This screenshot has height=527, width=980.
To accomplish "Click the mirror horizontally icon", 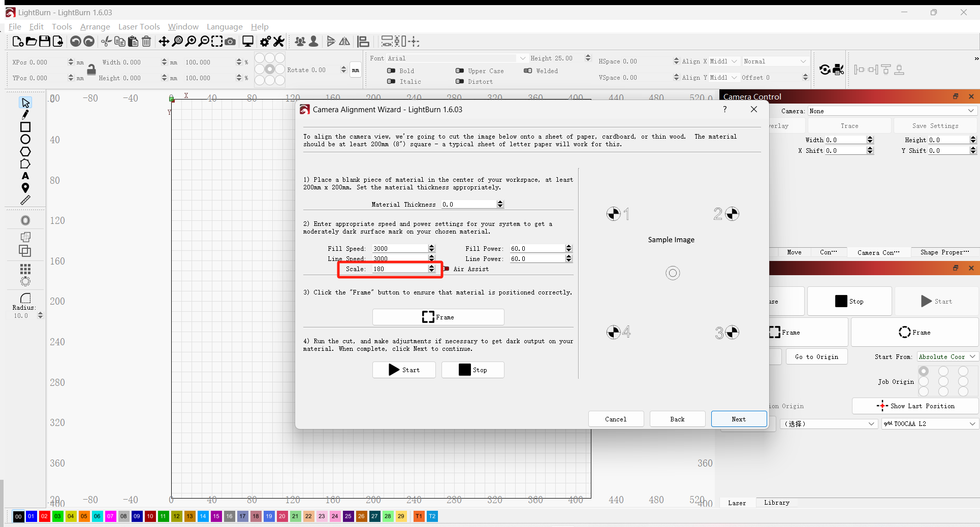I will (x=344, y=42).
